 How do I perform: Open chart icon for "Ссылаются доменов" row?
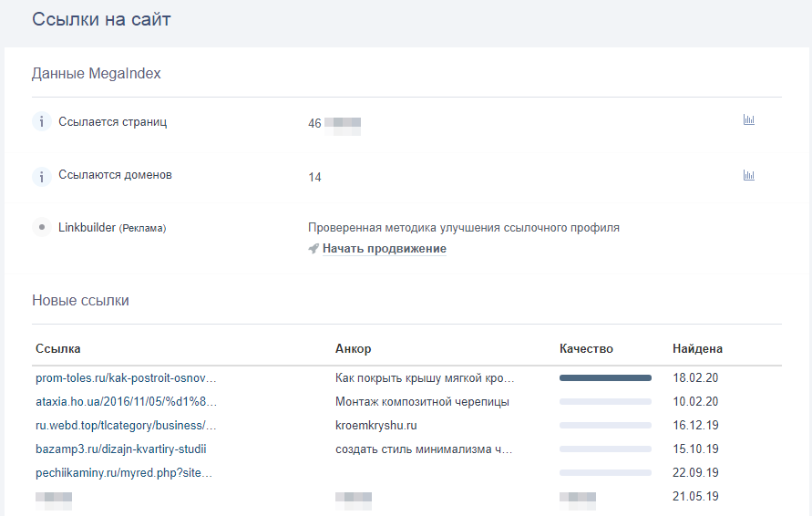[x=749, y=175]
